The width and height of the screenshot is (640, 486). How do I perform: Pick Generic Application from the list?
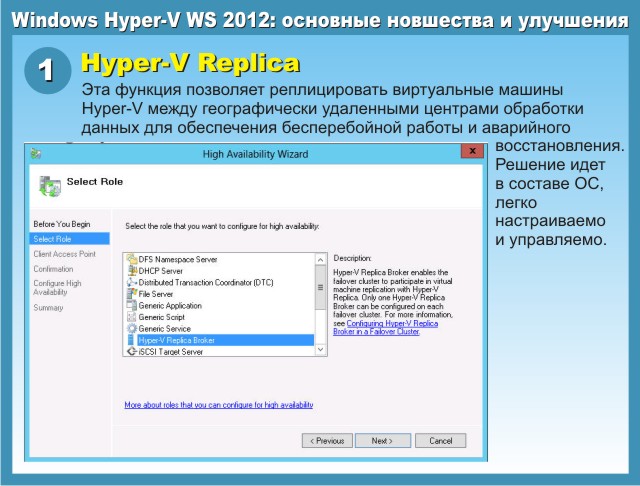[170, 305]
